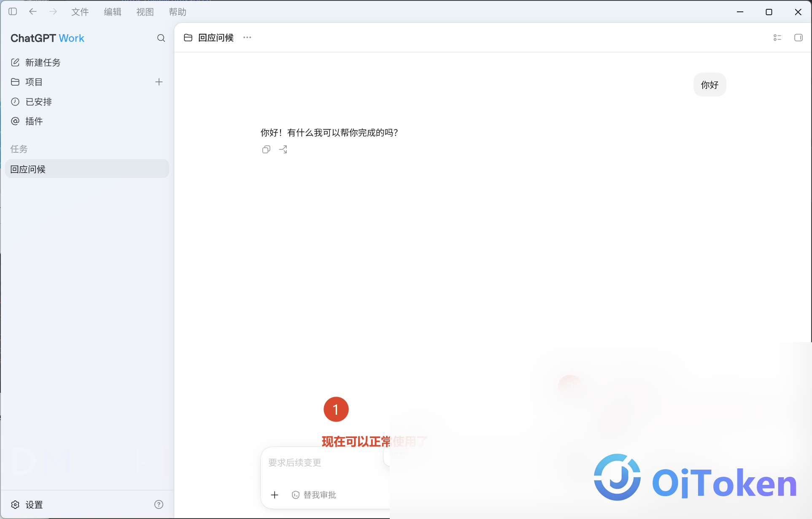This screenshot has height=519, width=812.
Task: Go forward with the right arrow
Action: pyautogui.click(x=53, y=12)
